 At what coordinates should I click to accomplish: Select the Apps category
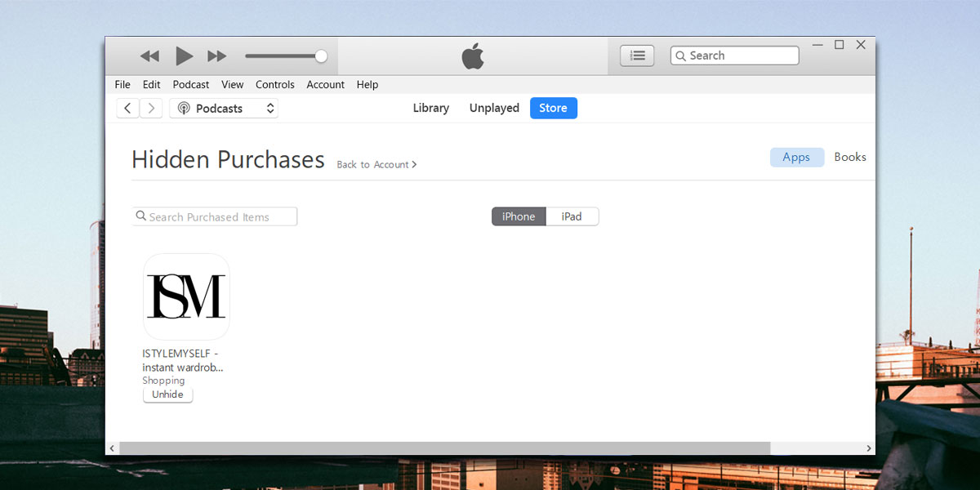796,157
